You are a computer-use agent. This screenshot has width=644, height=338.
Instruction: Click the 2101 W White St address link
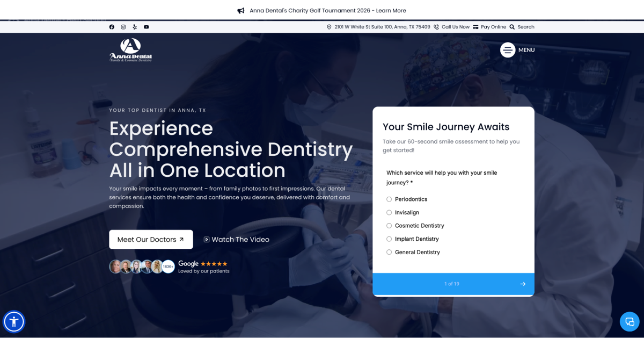click(382, 27)
